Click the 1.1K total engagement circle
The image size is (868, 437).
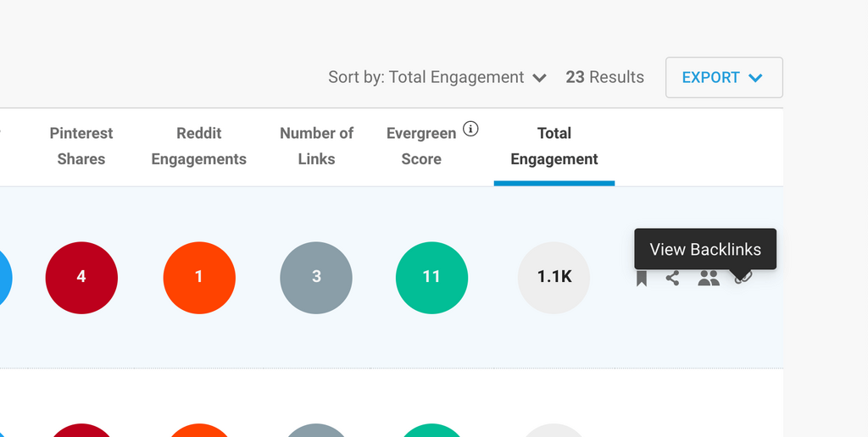point(554,277)
